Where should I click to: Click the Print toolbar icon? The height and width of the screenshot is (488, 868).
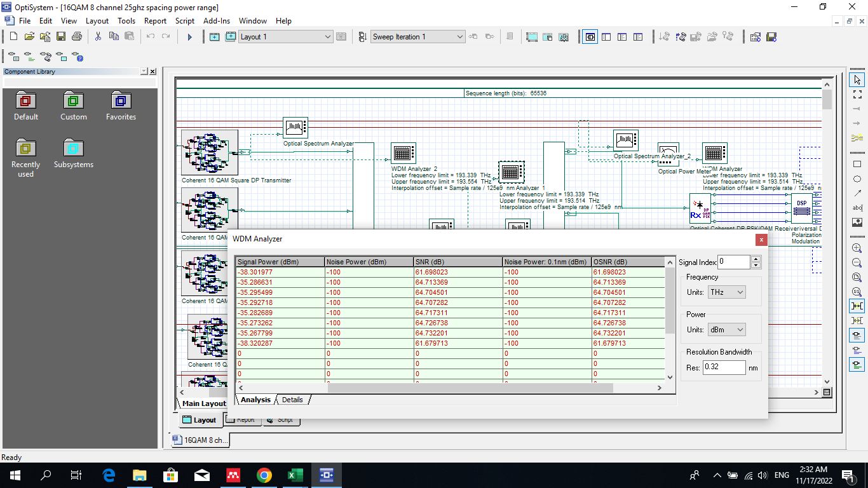(x=76, y=36)
